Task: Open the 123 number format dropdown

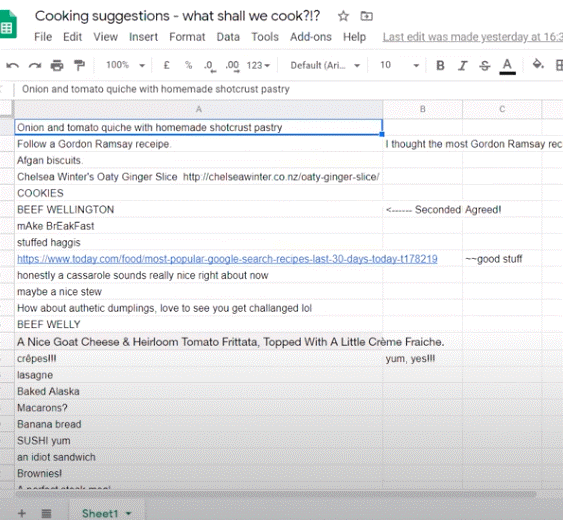Action: coord(258,65)
